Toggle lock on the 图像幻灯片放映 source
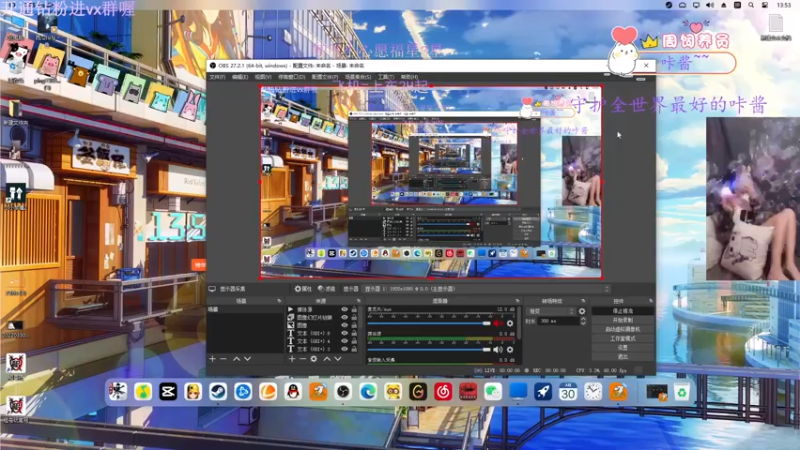800x450 pixels. click(x=354, y=317)
